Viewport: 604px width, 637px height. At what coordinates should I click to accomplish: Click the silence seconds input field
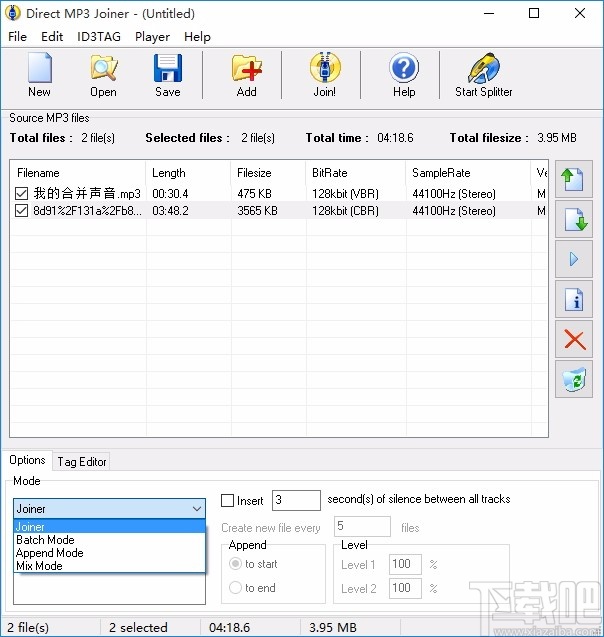[296, 500]
